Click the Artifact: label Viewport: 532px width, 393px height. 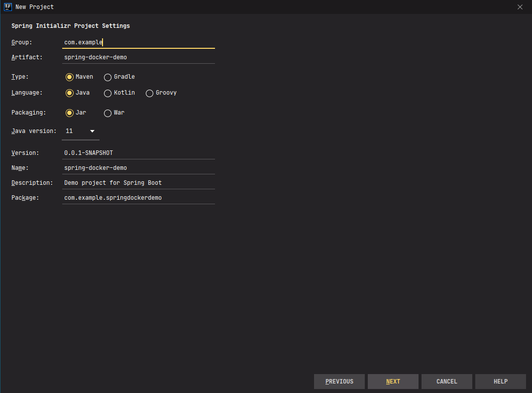click(x=27, y=57)
